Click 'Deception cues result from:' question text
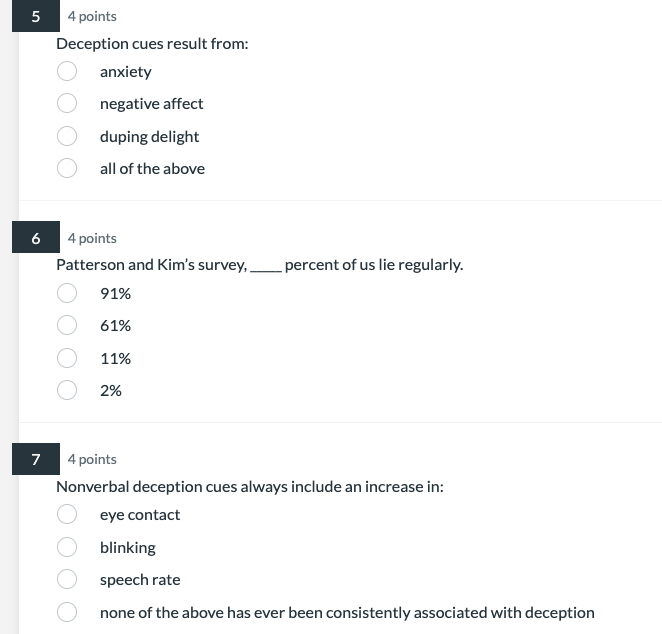This screenshot has height=634, width=662. (152, 44)
